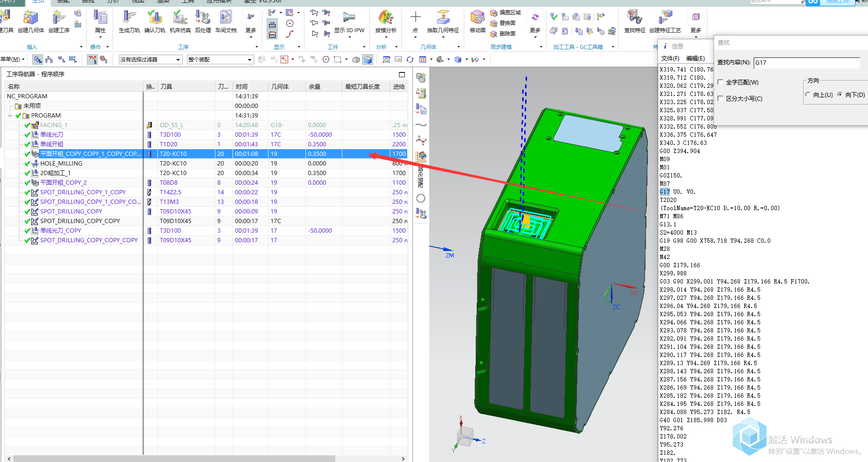The height and width of the screenshot is (462, 868).
Task: Select the 未用项 (Unused Items) node
Action: tap(32, 106)
